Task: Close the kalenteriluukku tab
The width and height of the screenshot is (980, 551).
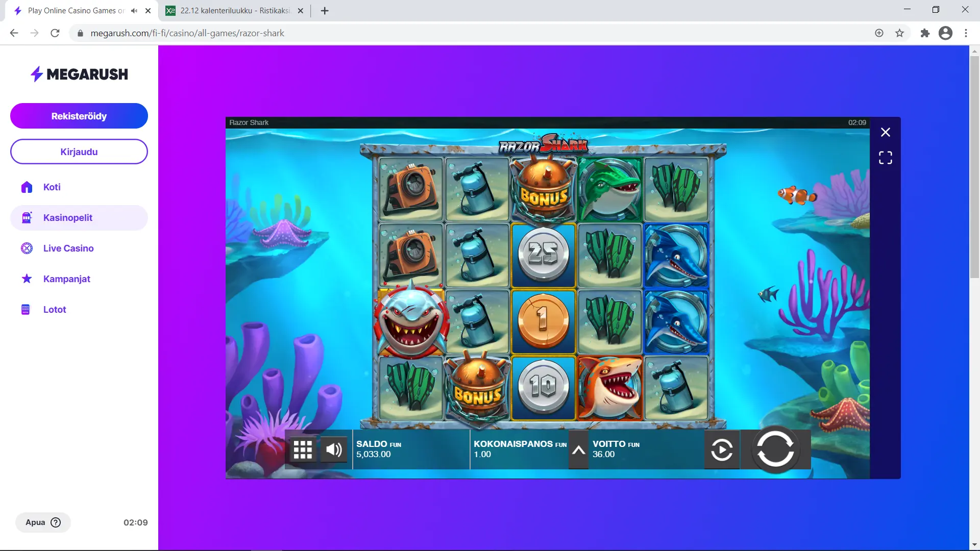Action: tap(301, 11)
